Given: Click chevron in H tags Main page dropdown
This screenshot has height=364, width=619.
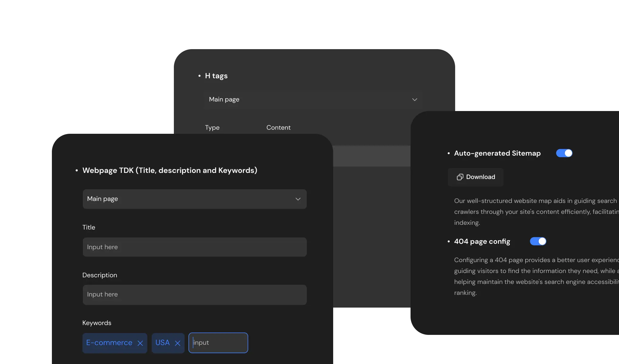Looking at the screenshot, I should pyautogui.click(x=414, y=99).
